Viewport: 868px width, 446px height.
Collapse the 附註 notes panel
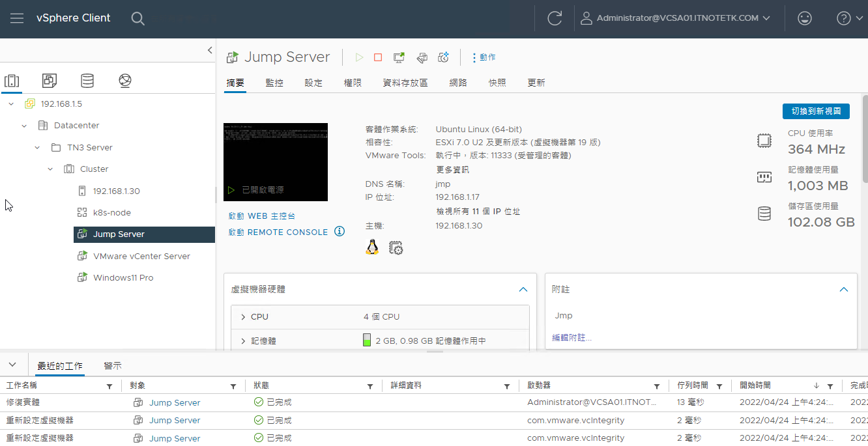point(844,289)
